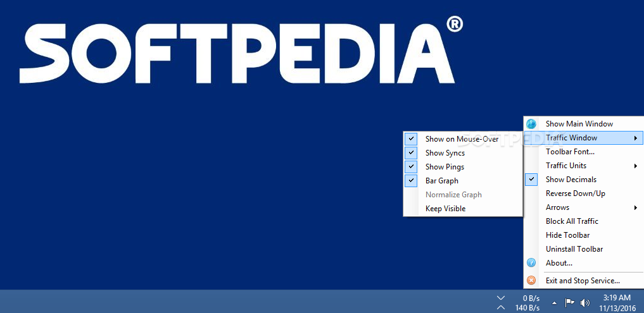Click the question mark icon beside About

pos(531,262)
